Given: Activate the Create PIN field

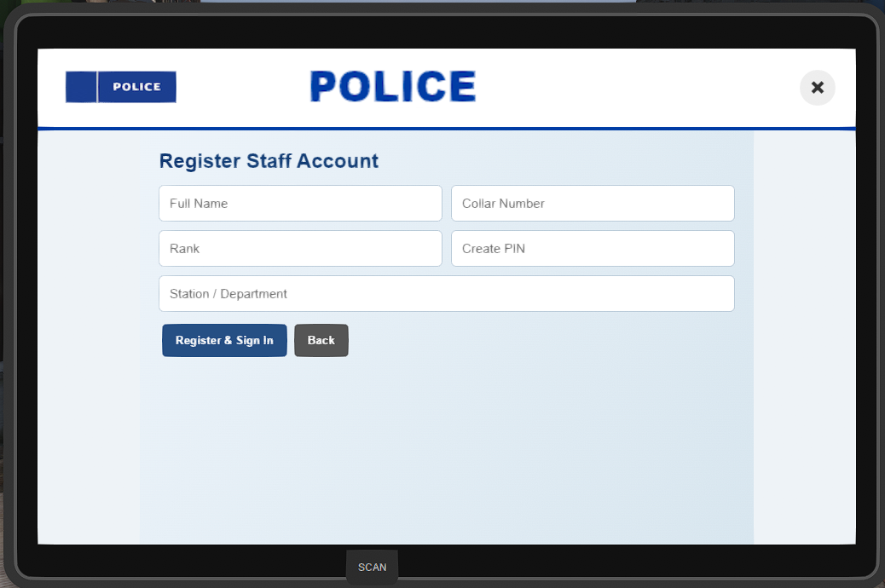Looking at the screenshot, I should coord(593,248).
